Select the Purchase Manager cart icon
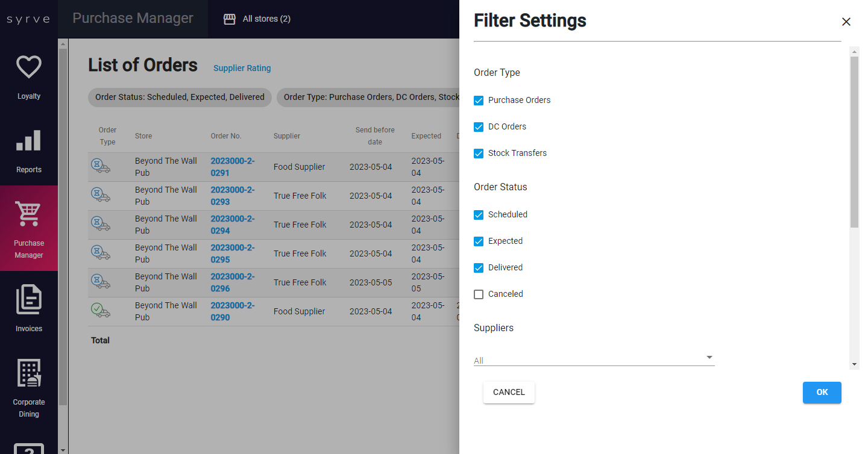This screenshot has height=454, width=868. pyautogui.click(x=28, y=214)
